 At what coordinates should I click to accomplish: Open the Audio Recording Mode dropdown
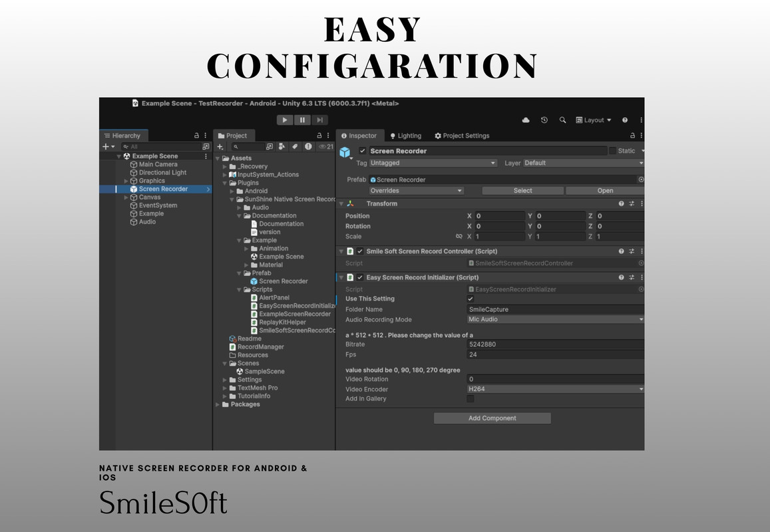pos(555,320)
